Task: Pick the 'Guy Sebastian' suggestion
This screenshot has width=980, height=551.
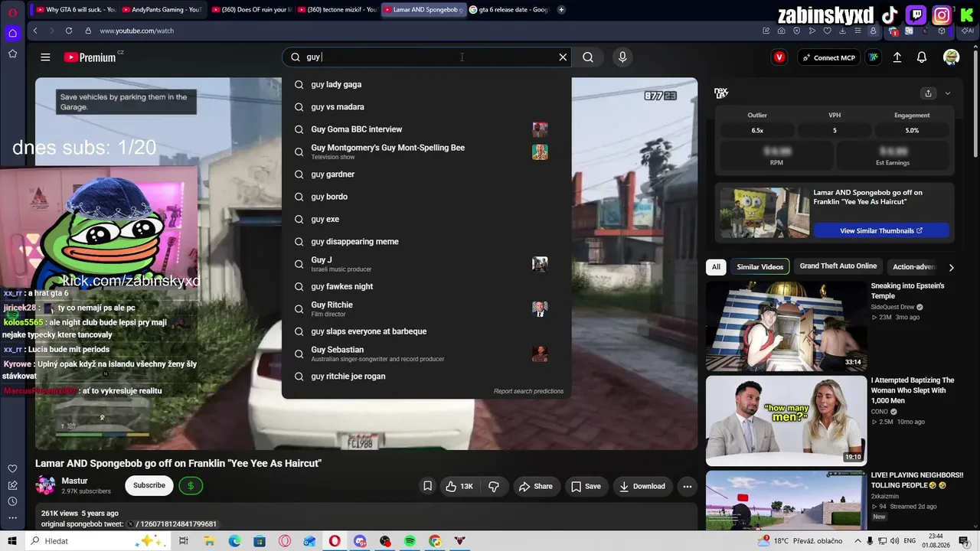Action: click(426, 354)
